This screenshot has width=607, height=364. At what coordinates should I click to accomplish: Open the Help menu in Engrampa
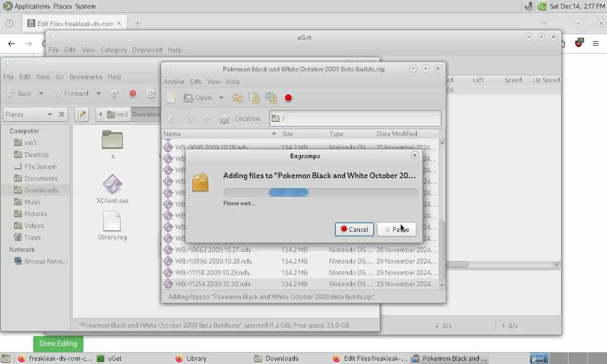point(232,82)
